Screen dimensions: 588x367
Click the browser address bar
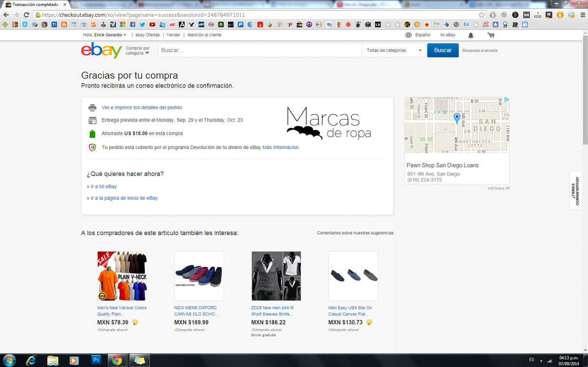click(x=260, y=15)
